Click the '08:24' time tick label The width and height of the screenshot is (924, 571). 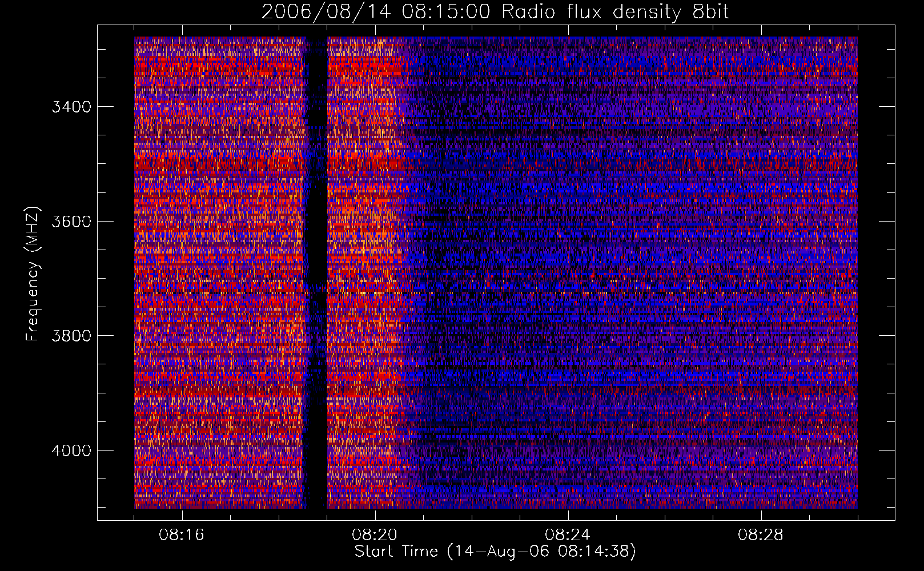tap(568, 534)
